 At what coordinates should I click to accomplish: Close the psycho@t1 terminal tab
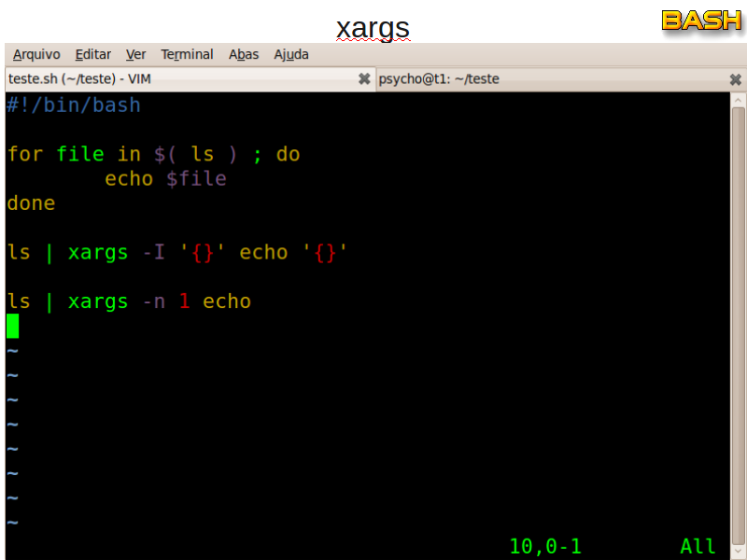[735, 79]
